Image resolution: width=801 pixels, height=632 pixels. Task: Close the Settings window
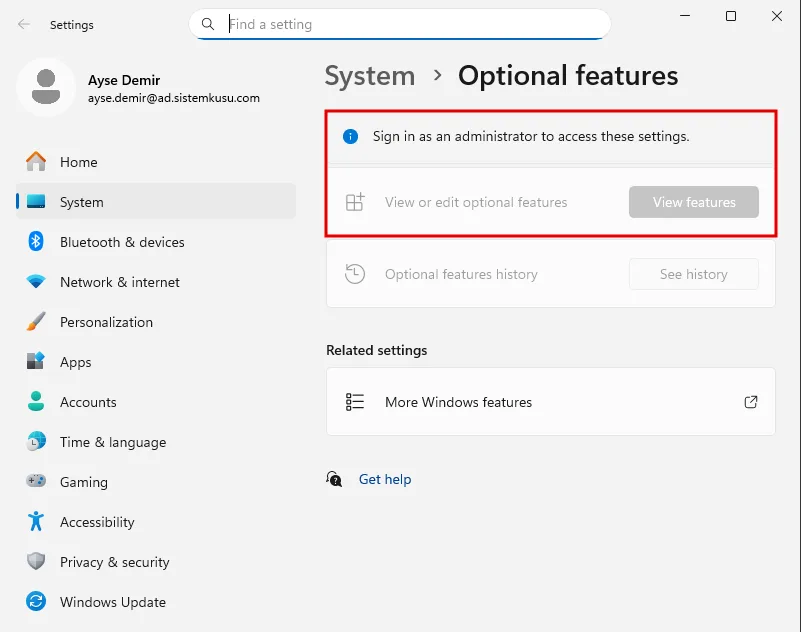[776, 16]
